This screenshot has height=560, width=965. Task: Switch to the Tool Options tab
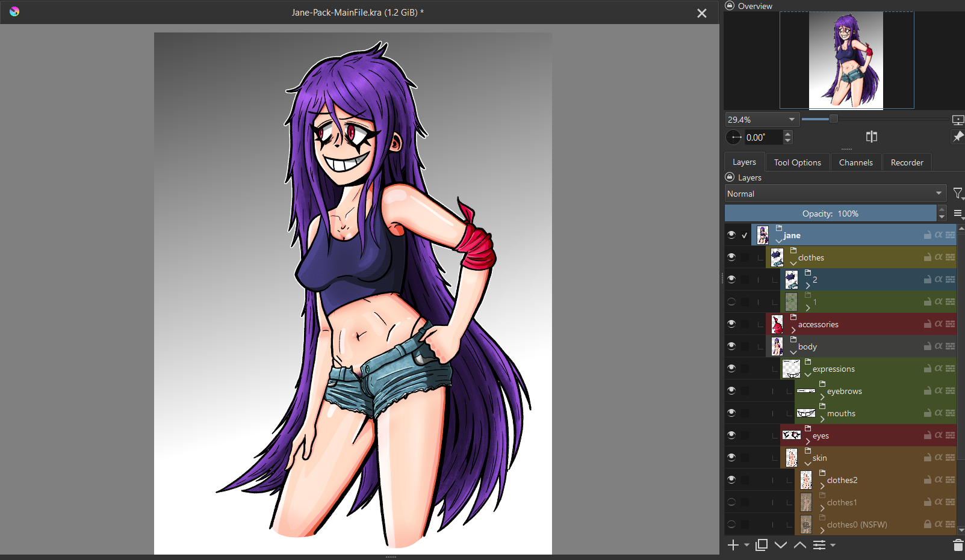tap(797, 162)
